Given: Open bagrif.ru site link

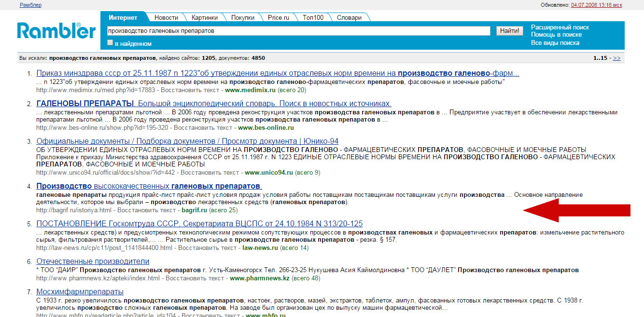Looking at the screenshot, I should pyautogui.click(x=195, y=210).
